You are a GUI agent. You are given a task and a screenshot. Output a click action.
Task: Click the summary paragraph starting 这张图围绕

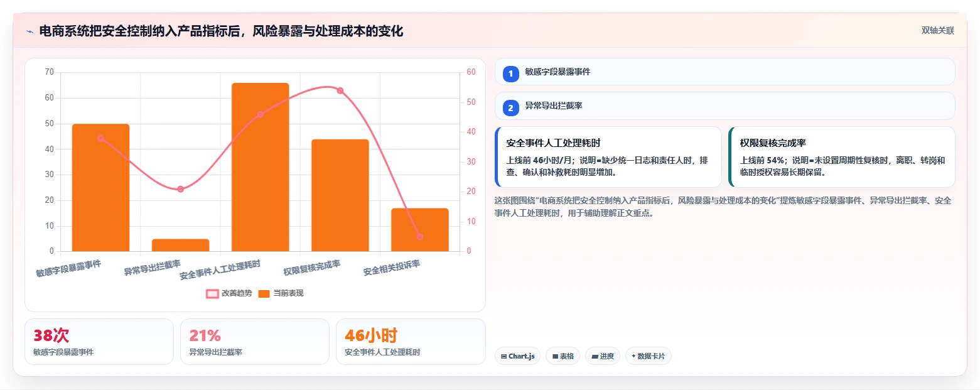[x=723, y=207]
